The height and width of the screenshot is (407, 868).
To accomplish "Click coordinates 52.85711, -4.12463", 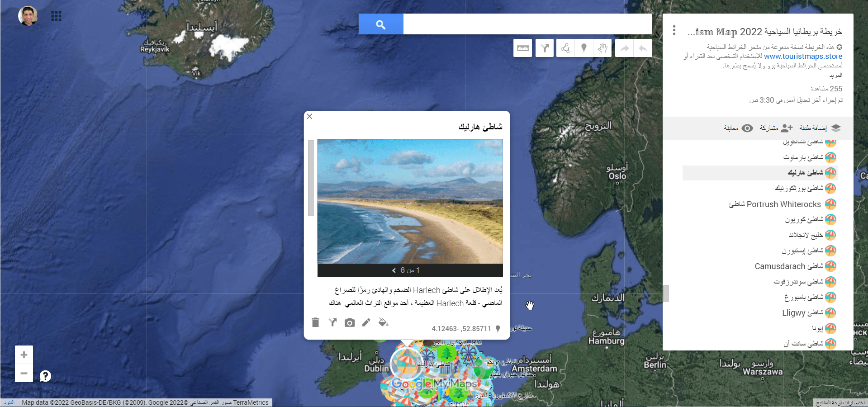I will click(461, 329).
